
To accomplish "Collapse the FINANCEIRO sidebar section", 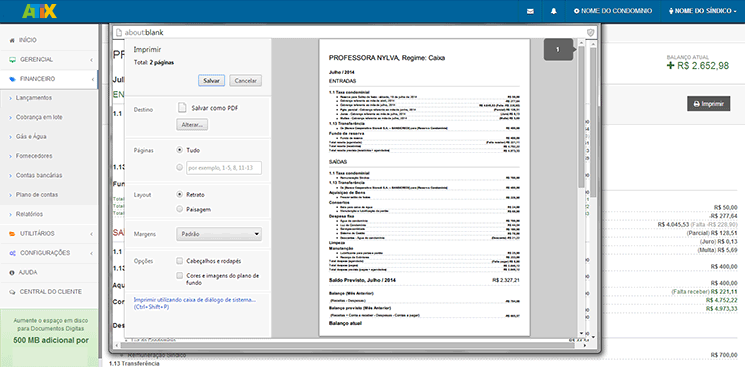I will (x=49, y=79).
